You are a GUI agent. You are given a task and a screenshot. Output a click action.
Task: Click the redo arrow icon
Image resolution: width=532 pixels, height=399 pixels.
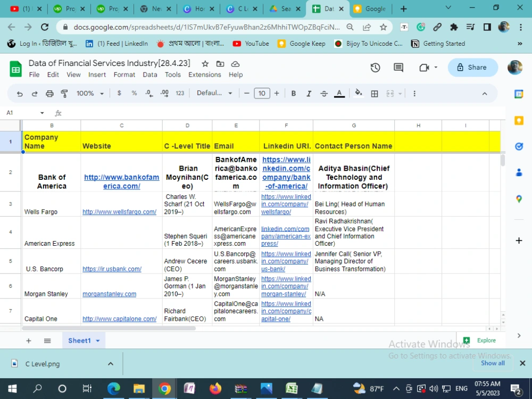[x=35, y=94]
